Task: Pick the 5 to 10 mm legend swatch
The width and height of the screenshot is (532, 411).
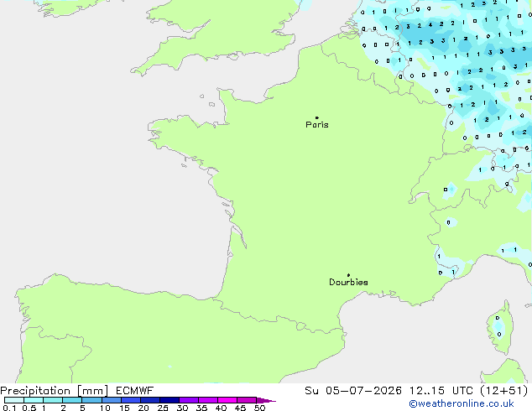Action: (x=91, y=400)
